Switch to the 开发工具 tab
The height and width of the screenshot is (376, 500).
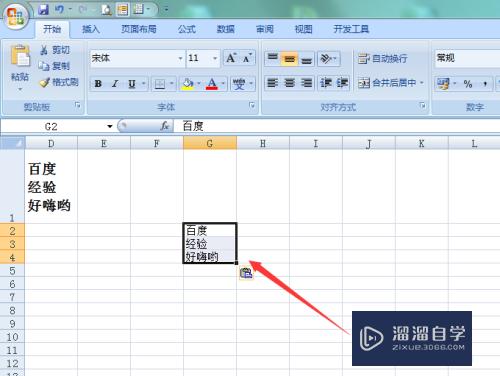coord(351,29)
